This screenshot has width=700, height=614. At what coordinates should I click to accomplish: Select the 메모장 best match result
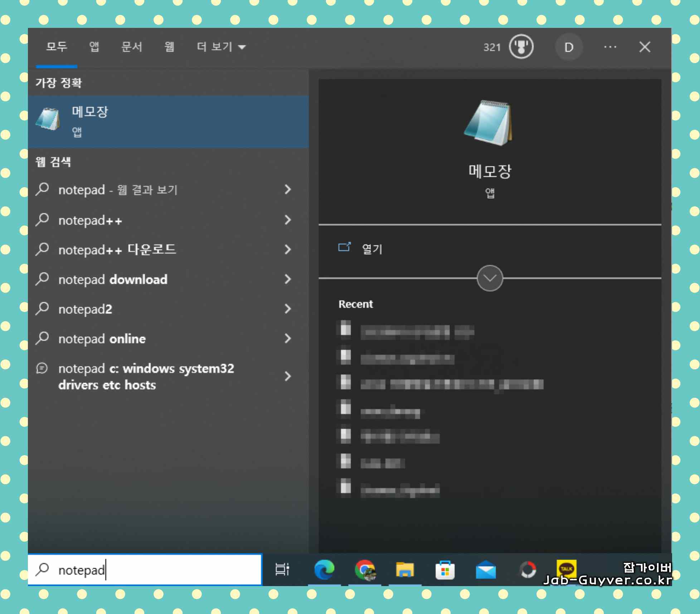coord(168,122)
